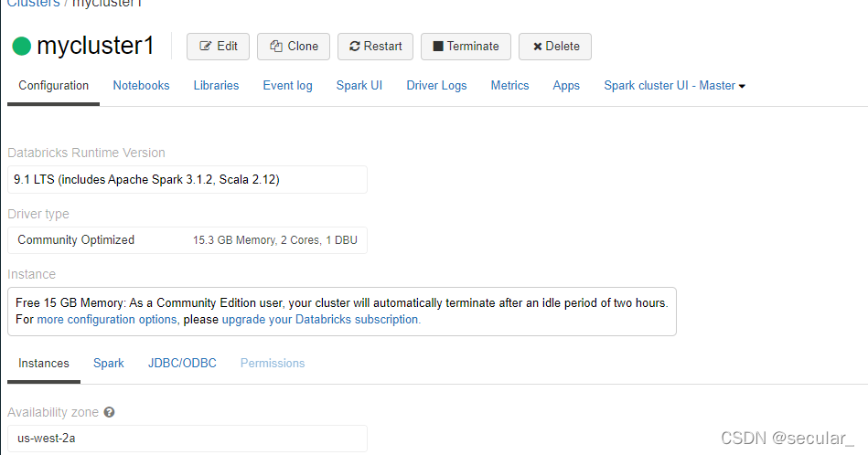
Task: Go to the Driver Logs tab
Action: tap(436, 86)
